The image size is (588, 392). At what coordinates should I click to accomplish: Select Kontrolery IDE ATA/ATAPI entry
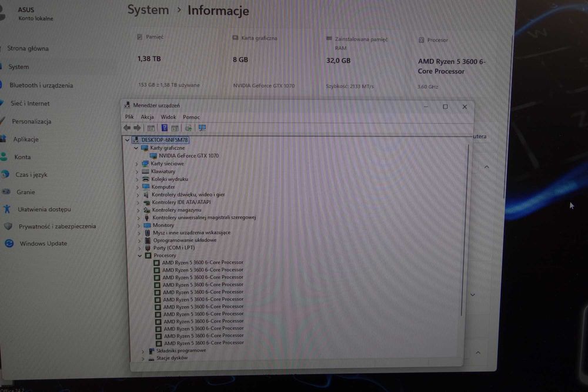tap(181, 202)
